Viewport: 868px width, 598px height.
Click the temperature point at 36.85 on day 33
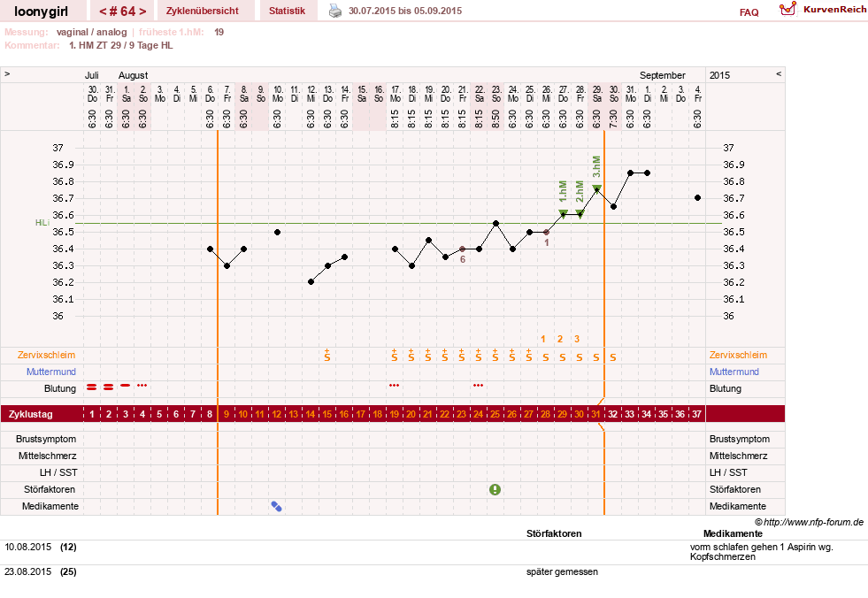pyautogui.click(x=631, y=173)
